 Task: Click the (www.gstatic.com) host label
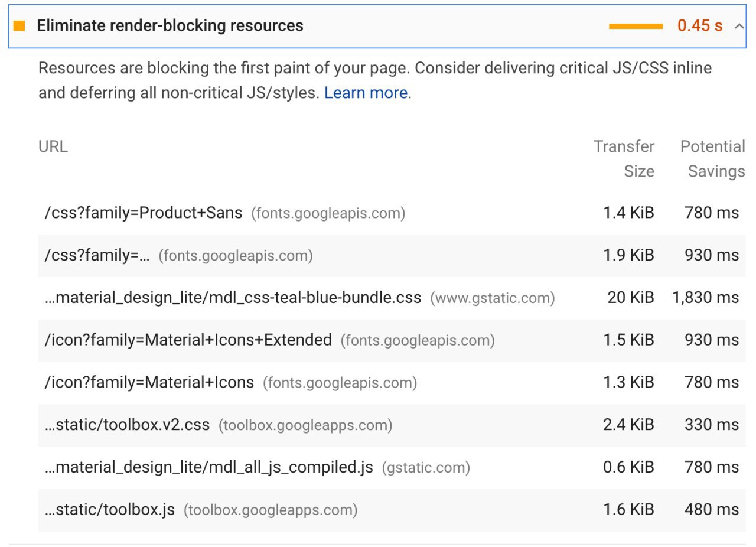[x=493, y=298]
